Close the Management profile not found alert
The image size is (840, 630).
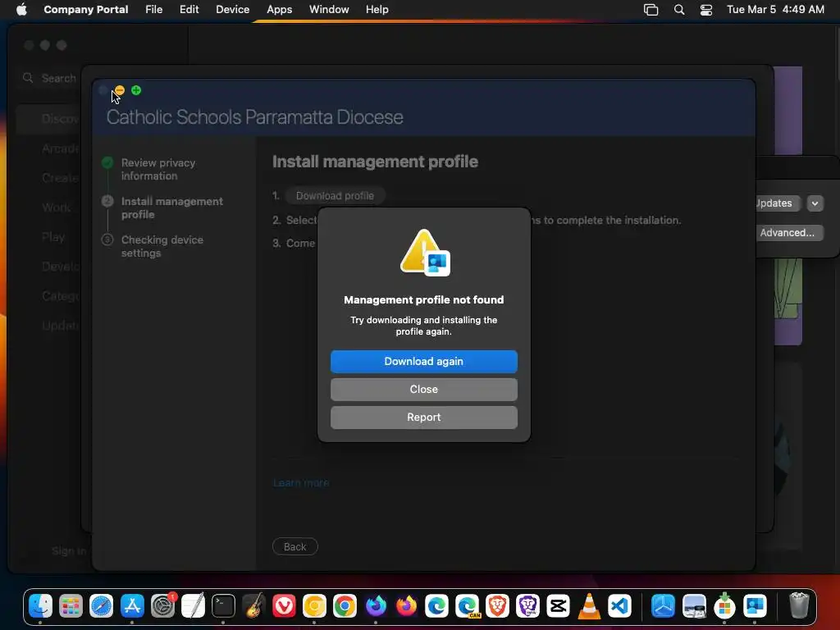pos(424,390)
